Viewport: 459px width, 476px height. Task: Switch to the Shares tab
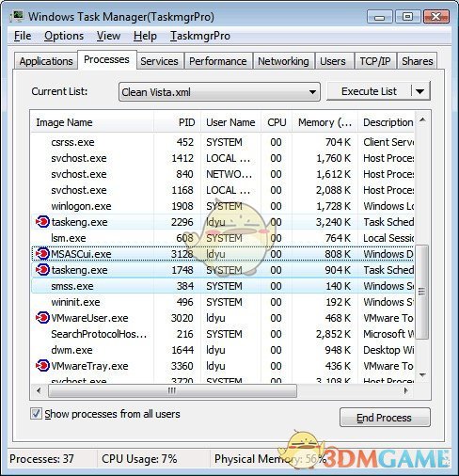click(x=418, y=61)
